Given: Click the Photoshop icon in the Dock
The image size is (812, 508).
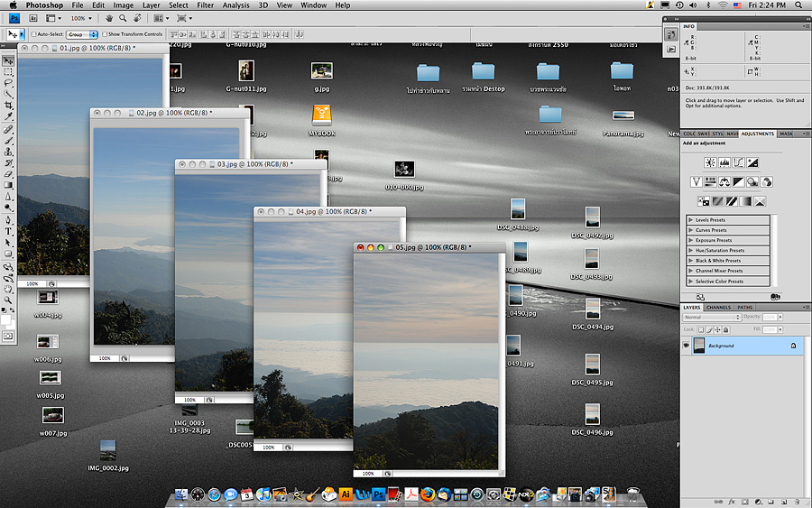Looking at the screenshot, I should (380, 494).
